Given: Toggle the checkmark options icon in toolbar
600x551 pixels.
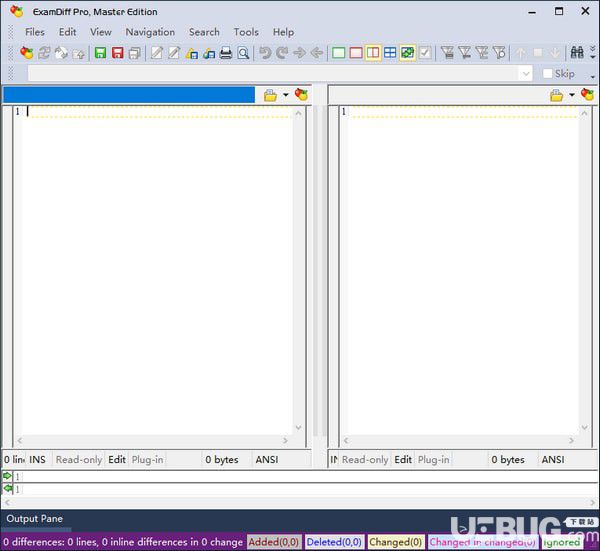Looking at the screenshot, I should pos(425,52).
